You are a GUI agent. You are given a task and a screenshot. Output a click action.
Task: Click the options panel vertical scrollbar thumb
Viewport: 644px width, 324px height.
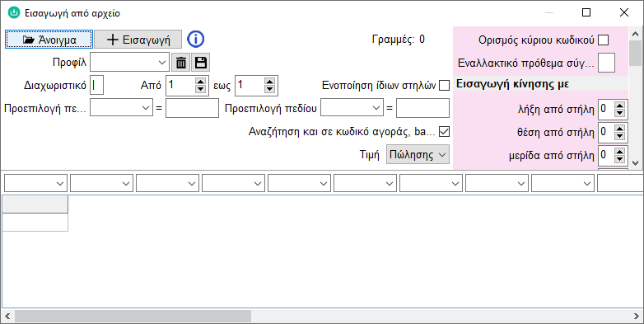click(636, 53)
